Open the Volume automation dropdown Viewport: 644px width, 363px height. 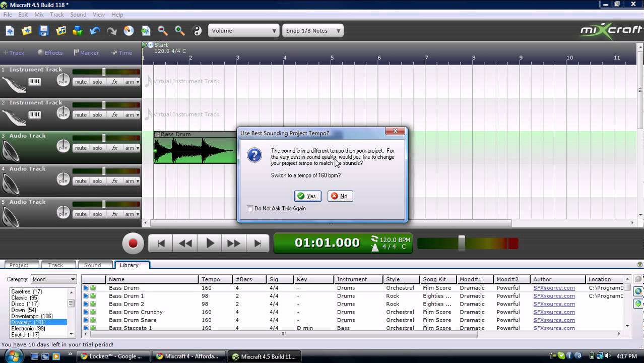tap(243, 31)
